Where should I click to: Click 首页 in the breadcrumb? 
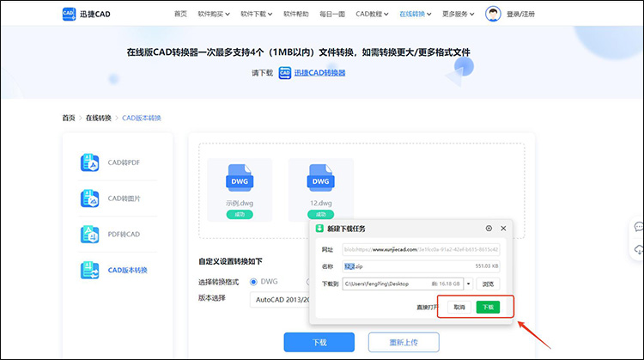point(69,118)
